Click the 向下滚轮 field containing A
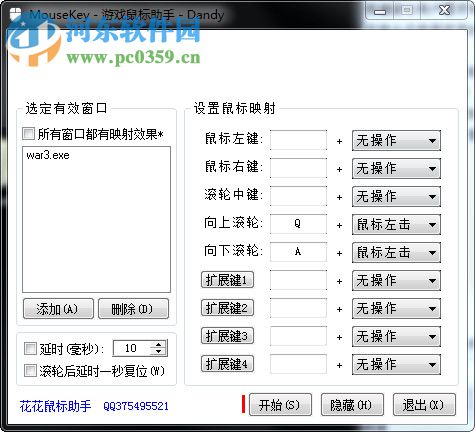The image size is (475, 432). click(x=298, y=252)
